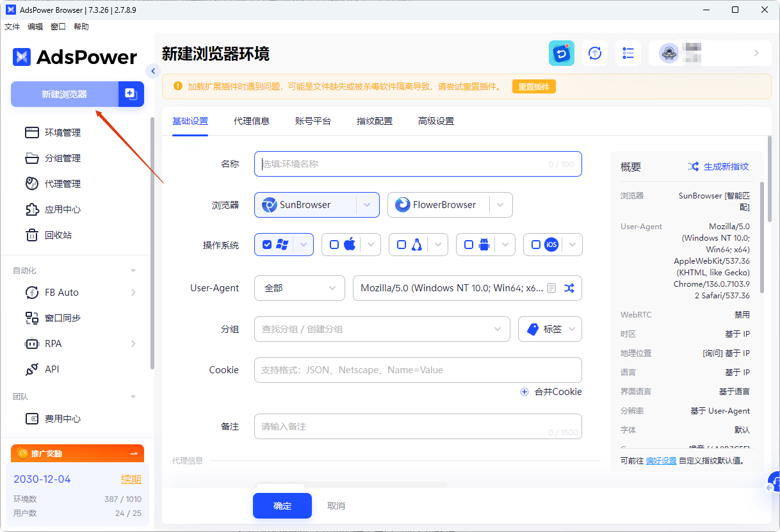
Task: Focus the Cookie input field
Action: tap(418, 370)
